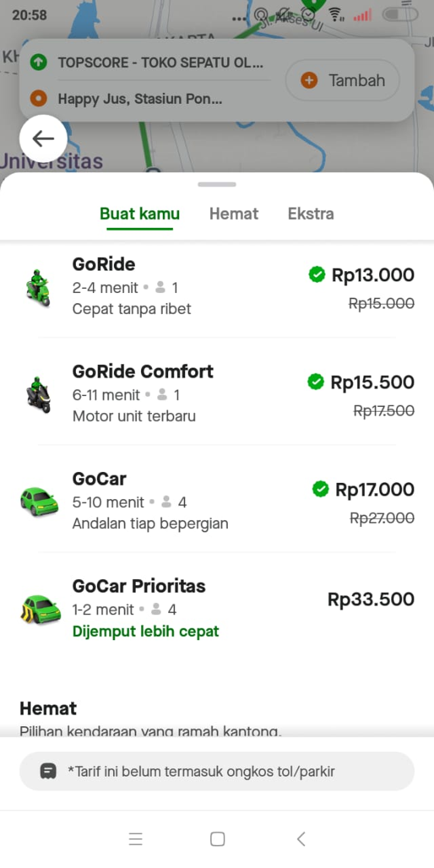Select the GoCar Rp17.000 checkmark
The width and height of the screenshot is (434, 868).
tap(320, 489)
